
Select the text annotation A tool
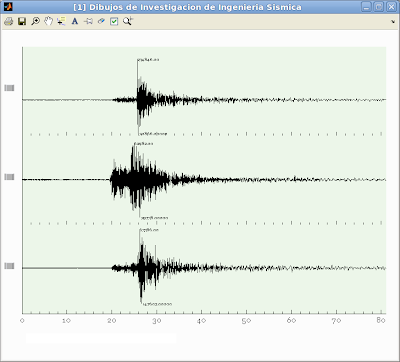point(75,22)
